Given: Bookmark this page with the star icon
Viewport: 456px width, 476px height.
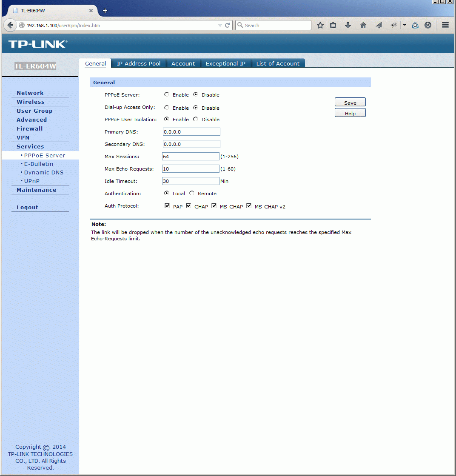Looking at the screenshot, I should 320,25.
